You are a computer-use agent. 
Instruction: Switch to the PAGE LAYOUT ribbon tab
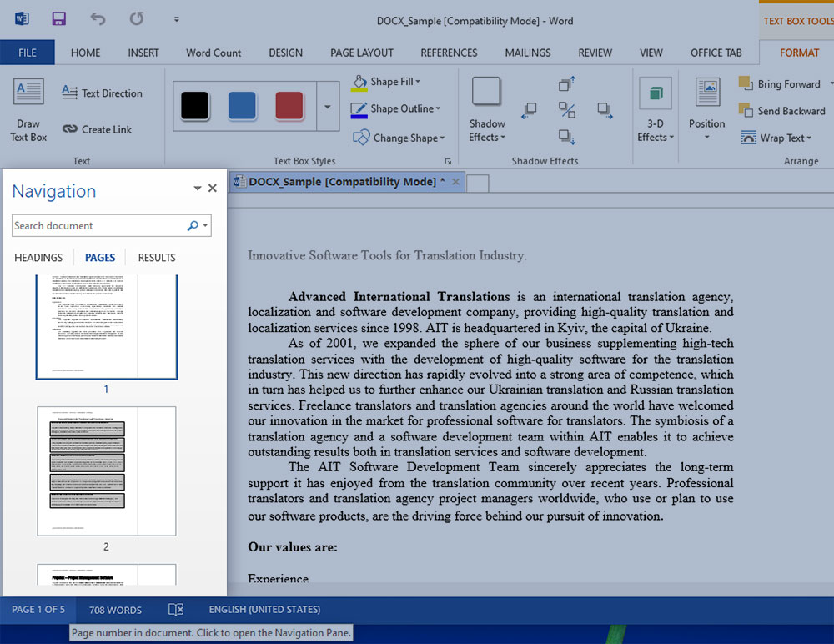[x=362, y=53]
